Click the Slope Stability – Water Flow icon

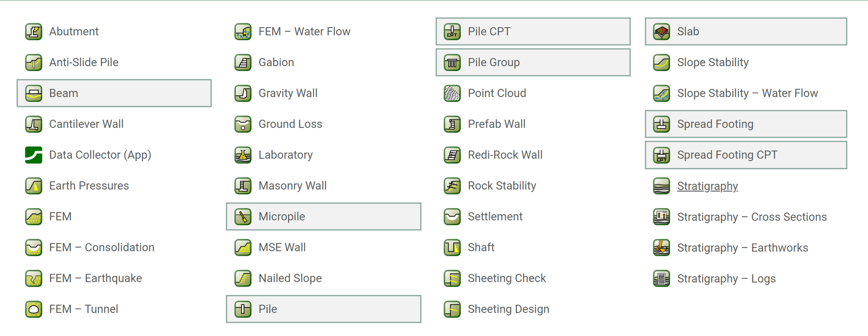pos(662,93)
